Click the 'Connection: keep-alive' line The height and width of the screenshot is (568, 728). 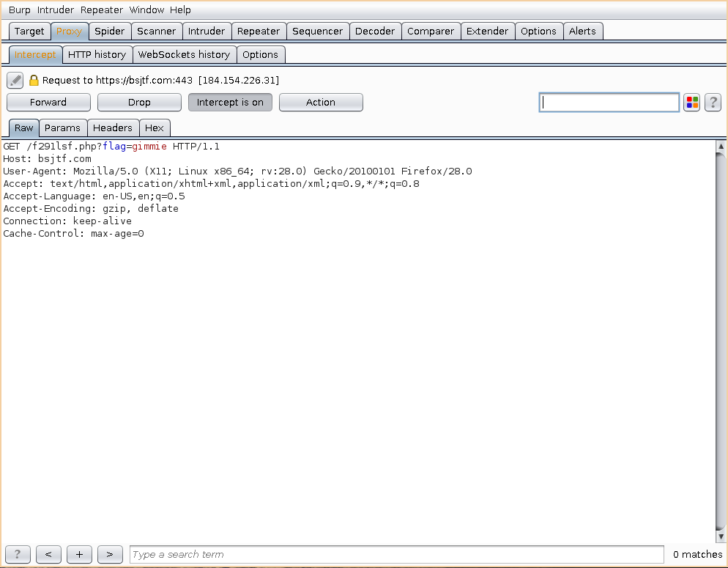point(67,221)
